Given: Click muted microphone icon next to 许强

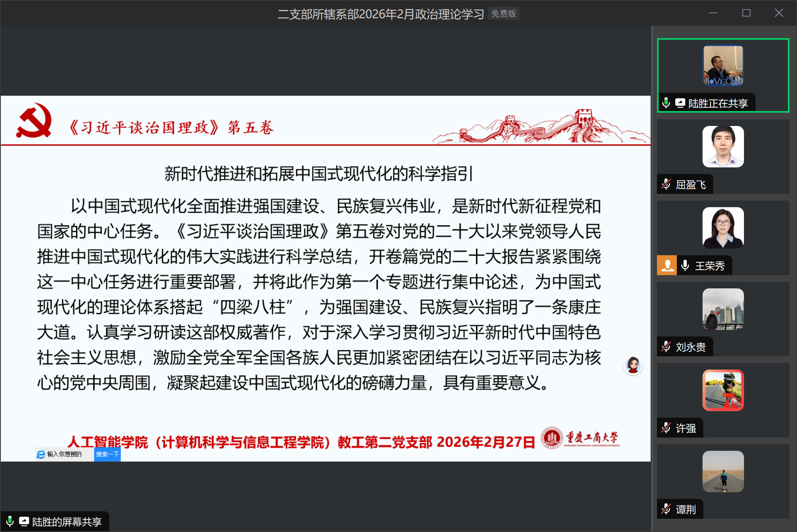Looking at the screenshot, I should (x=666, y=428).
